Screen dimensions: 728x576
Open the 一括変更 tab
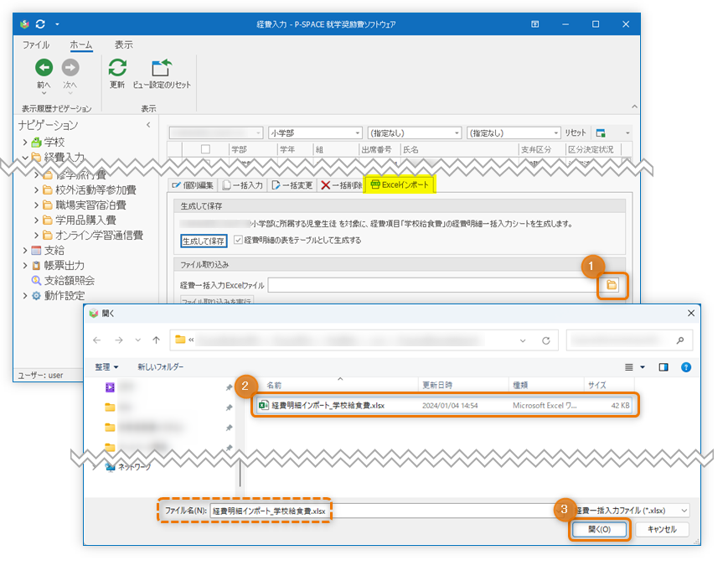pos(292,185)
